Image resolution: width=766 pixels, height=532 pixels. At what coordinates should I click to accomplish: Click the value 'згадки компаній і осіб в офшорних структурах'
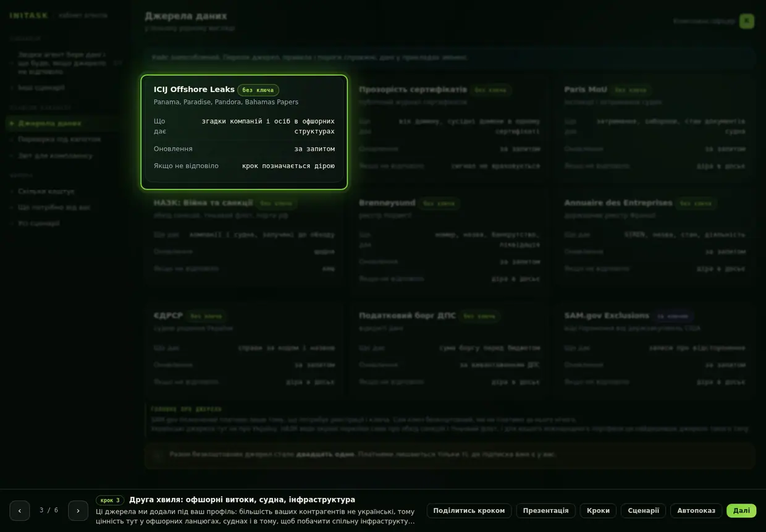click(267, 126)
